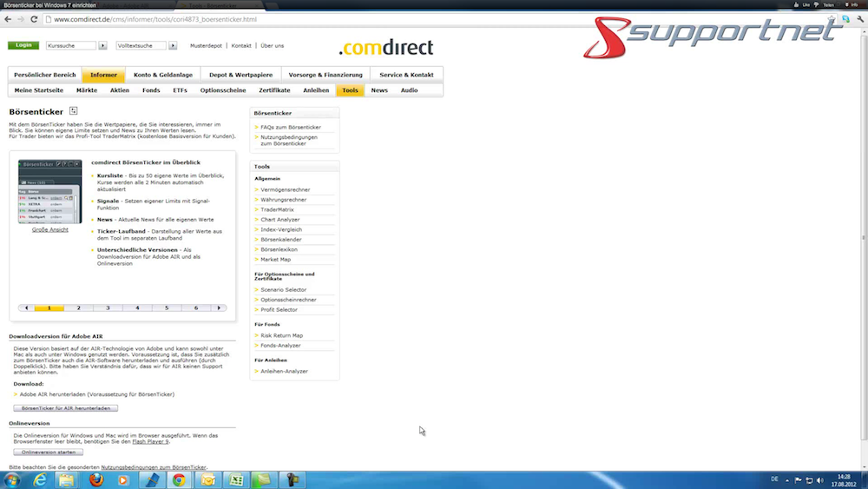
Task: Go to Anleihen submenu item
Action: pyautogui.click(x=316, y=90)
